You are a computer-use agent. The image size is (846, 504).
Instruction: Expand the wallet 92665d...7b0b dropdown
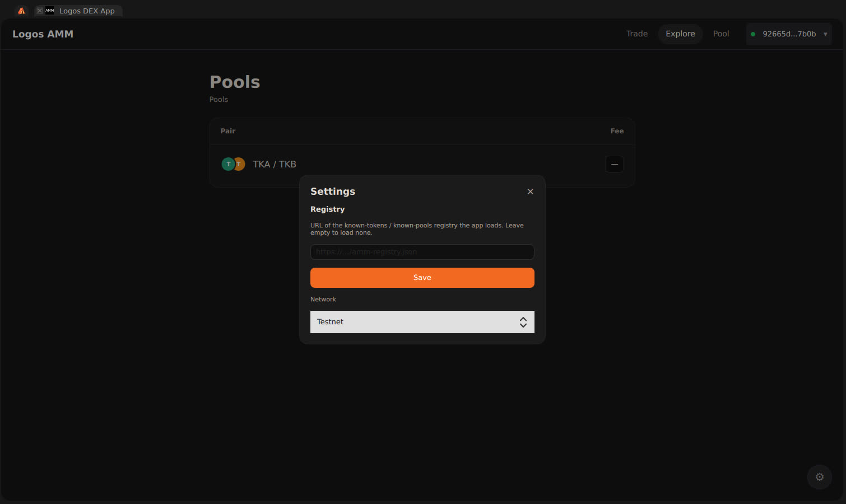pyautogui.click(x=789, y=34)
